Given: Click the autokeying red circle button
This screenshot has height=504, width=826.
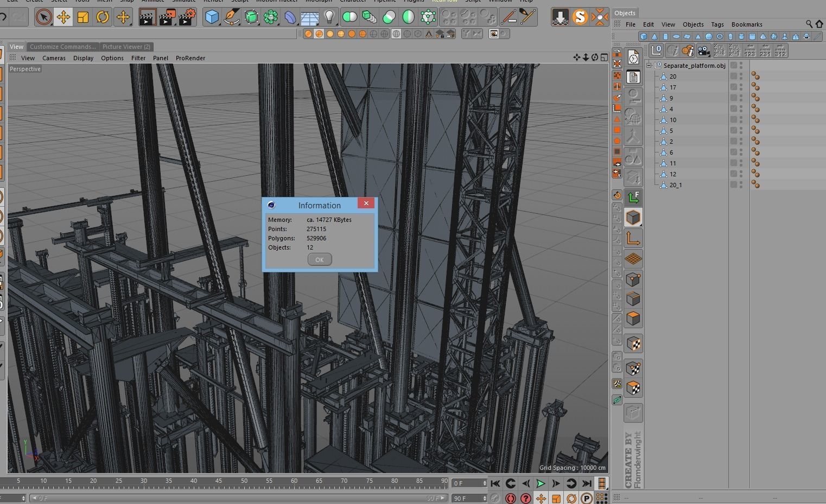Looking at the screenshot, I should pyautogui.click(x=511, y=498).
